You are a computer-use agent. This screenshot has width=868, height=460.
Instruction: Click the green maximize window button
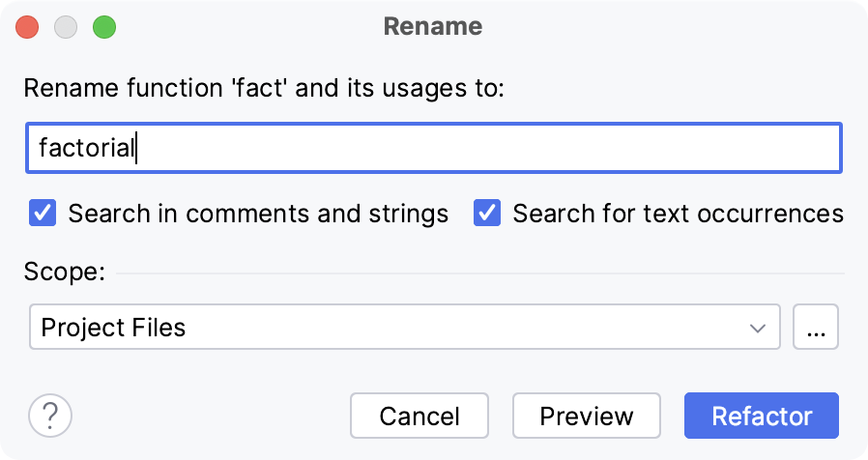pyautogui.click(x=103, y=27)
